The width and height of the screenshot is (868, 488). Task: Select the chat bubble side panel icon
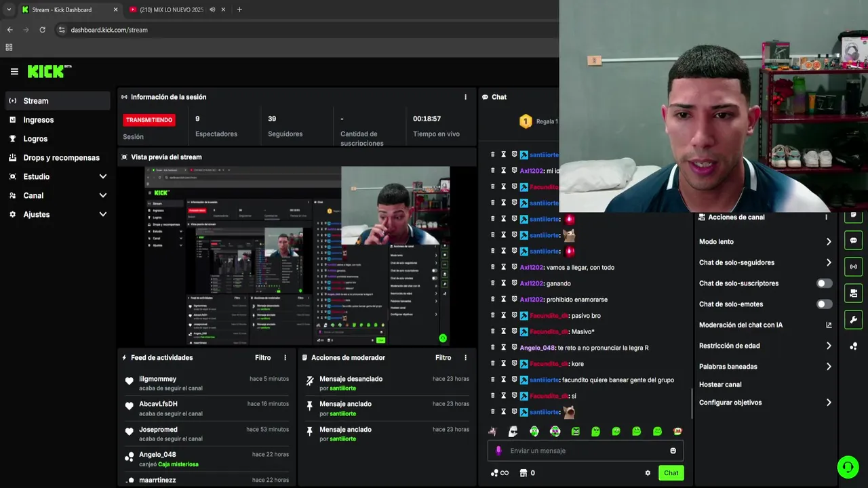point(854,241)
